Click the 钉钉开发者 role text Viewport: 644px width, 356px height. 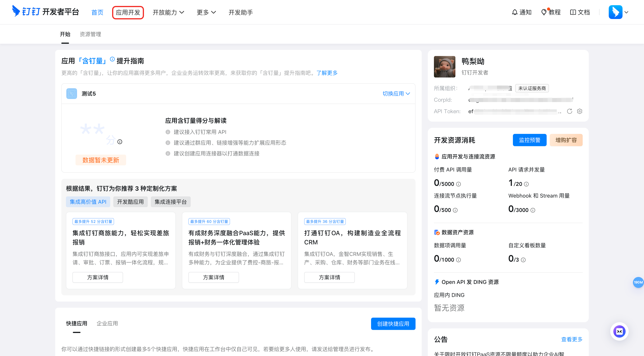pos(475,73)
